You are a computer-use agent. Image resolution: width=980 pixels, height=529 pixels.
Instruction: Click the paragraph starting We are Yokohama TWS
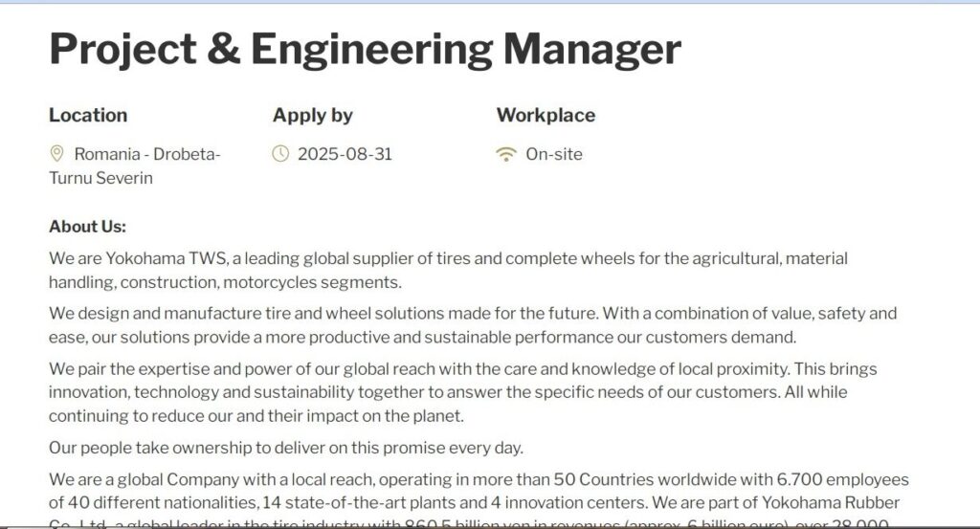(x=448, y=271)
